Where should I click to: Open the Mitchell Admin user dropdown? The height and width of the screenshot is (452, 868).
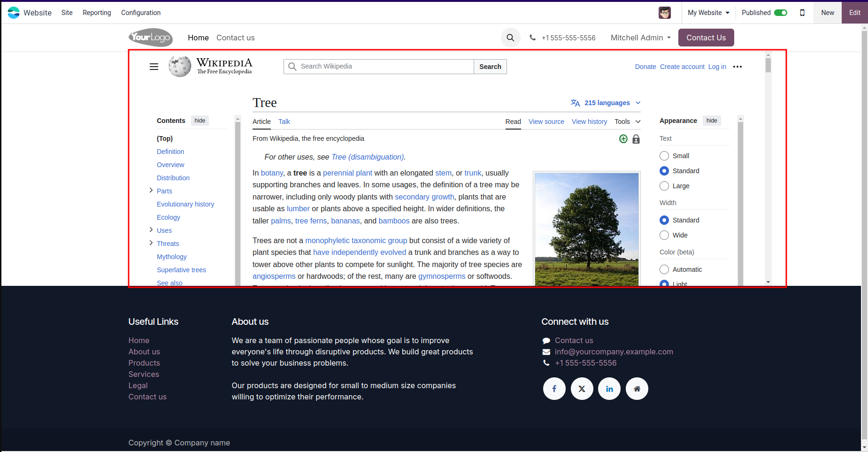click(x=641, y=38)
